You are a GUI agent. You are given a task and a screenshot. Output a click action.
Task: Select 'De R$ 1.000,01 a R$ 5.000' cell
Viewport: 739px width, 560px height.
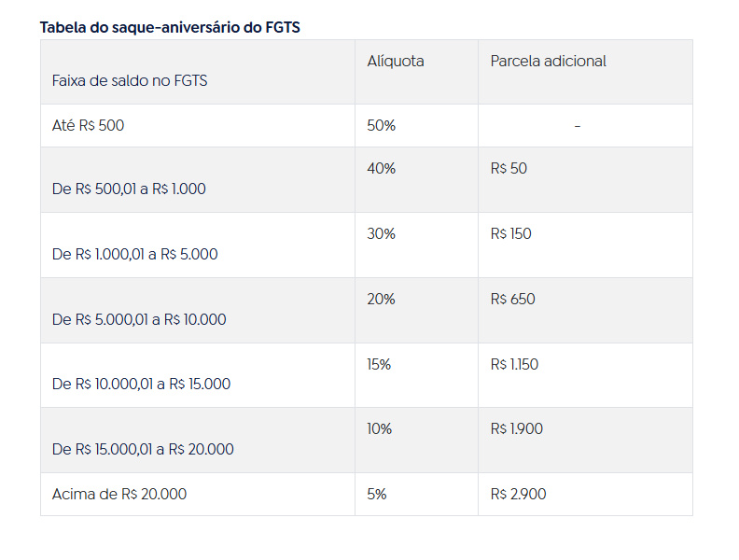(135, 255)
